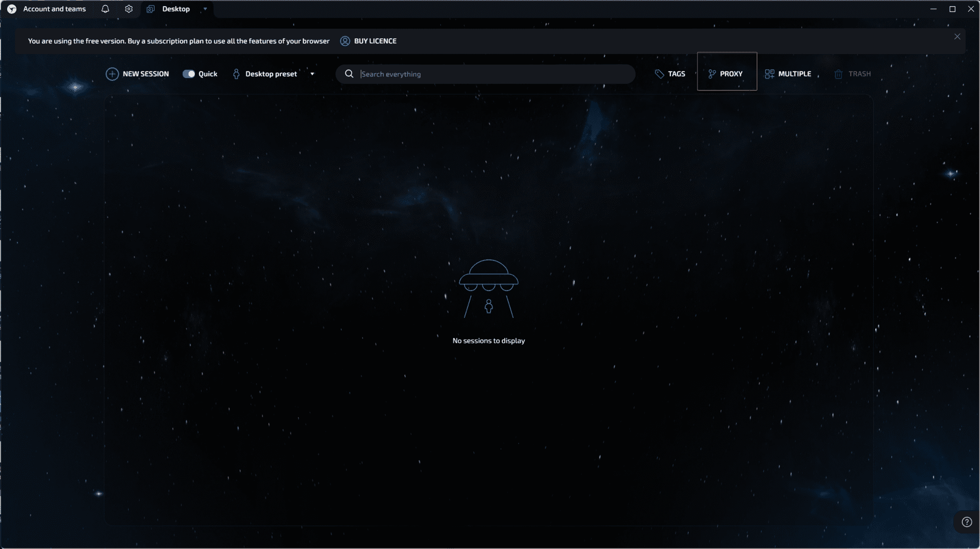980x549 pixels.
Task: Open preset profile selector arrow
Action: point(312,74)
